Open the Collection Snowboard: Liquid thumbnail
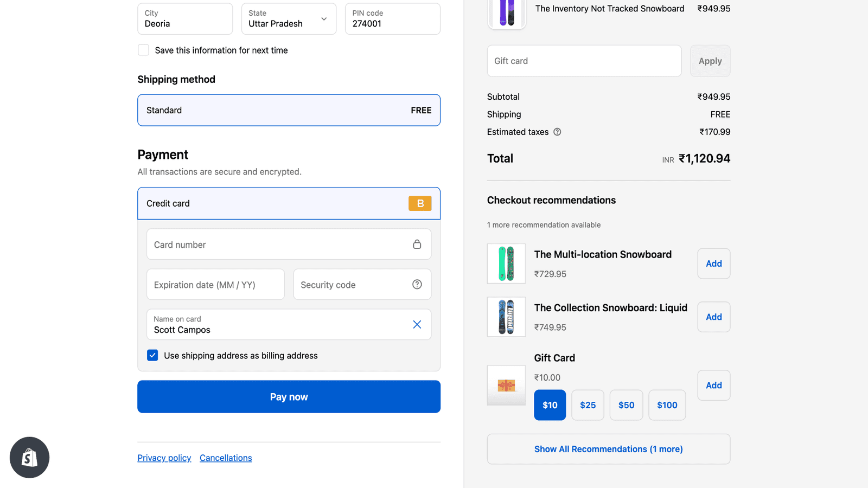Screen dimensions: 868x488 (506, 317)
